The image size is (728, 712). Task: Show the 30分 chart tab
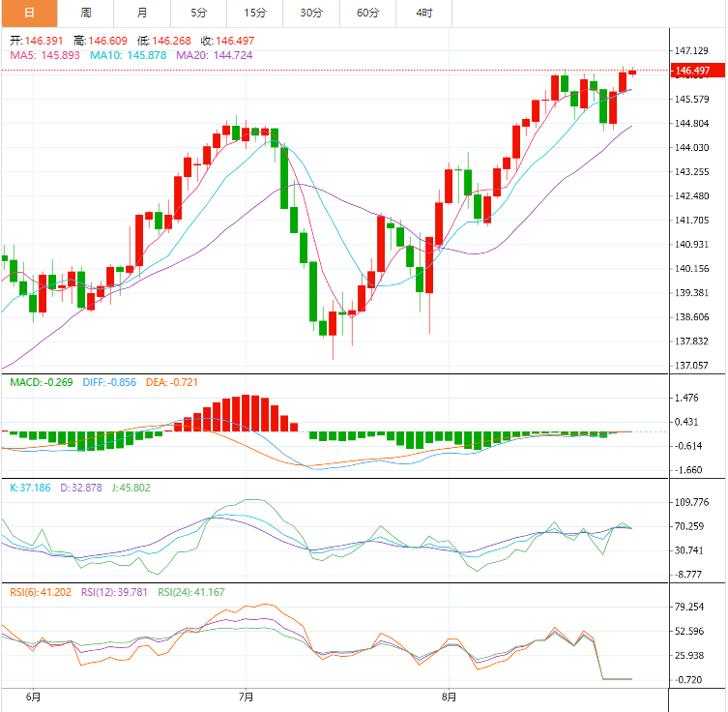point(311,13)
